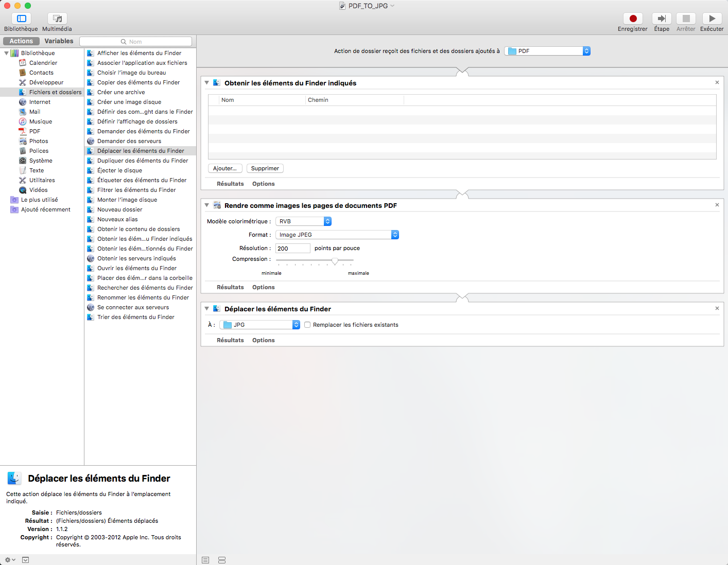Screen dimensions: 728x565
Task: Select the Calendrier library category
Action: pyautogui.click(x=43, y=63)
